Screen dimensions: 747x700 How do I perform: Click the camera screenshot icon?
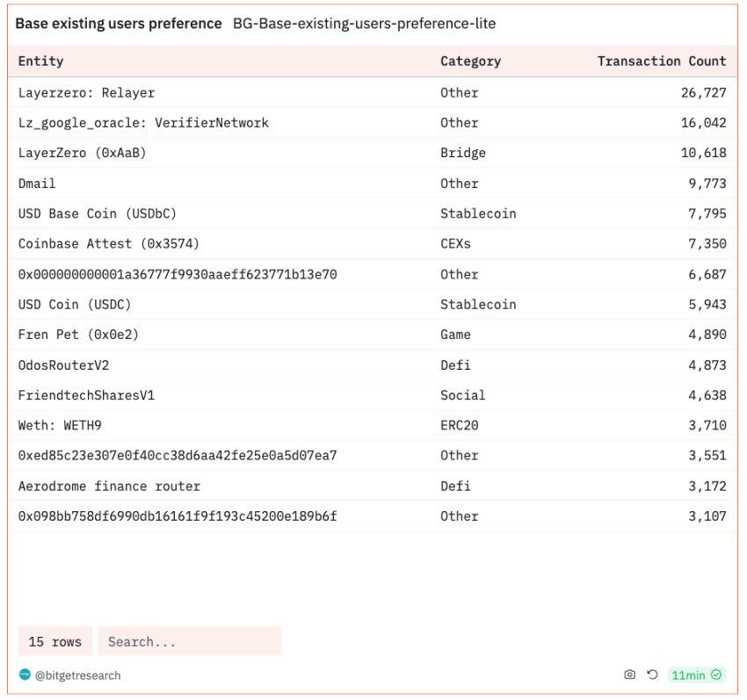(x=629, y=675)
